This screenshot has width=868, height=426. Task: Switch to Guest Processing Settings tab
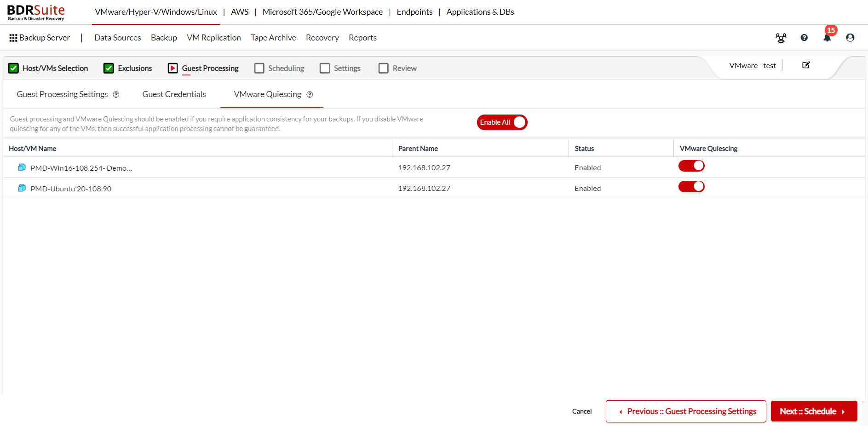63,94
